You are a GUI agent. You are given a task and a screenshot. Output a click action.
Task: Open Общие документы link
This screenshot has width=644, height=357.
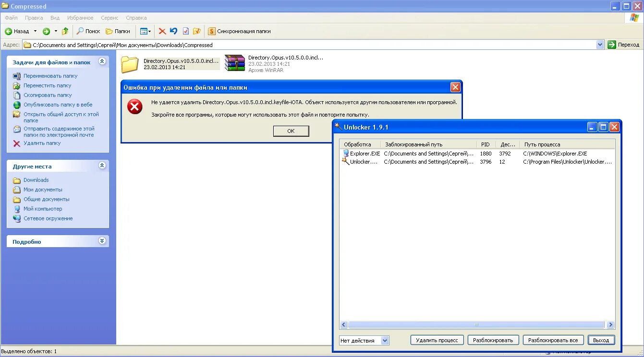point(47,199)
